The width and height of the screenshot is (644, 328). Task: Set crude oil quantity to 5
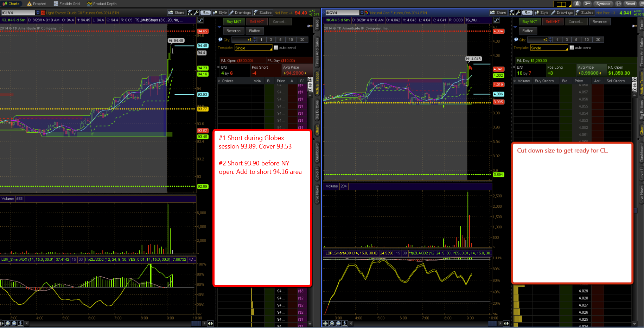[x=280, y=40]
